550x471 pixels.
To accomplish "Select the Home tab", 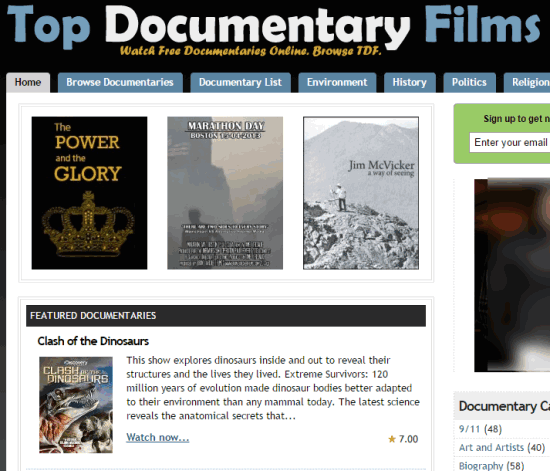I will 28,83.
